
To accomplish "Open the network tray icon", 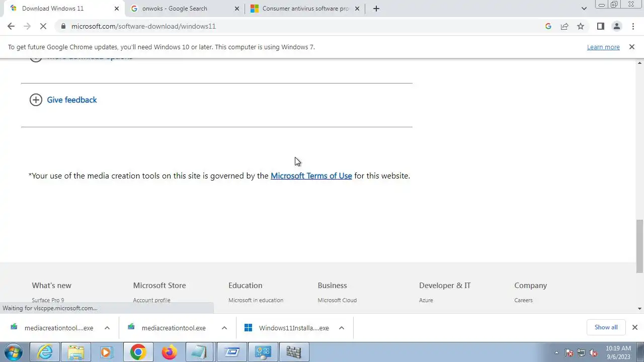I will (581, 352).
